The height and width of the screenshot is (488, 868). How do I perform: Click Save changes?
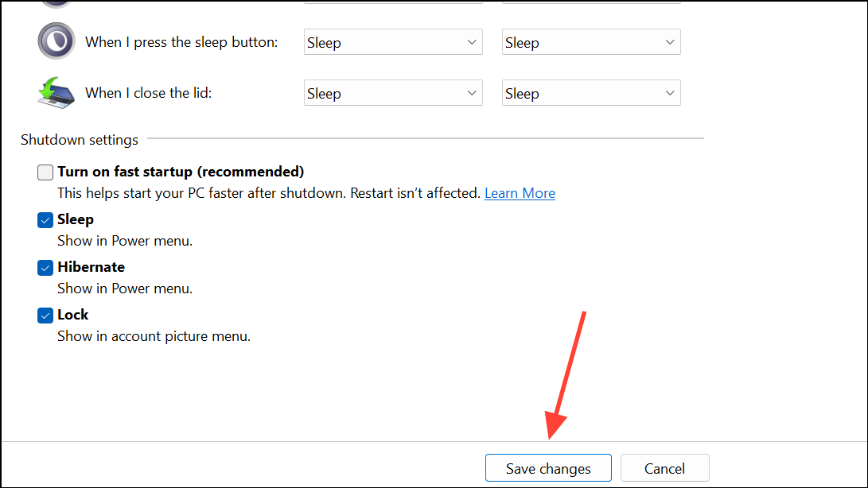click(x=548, y=467)
